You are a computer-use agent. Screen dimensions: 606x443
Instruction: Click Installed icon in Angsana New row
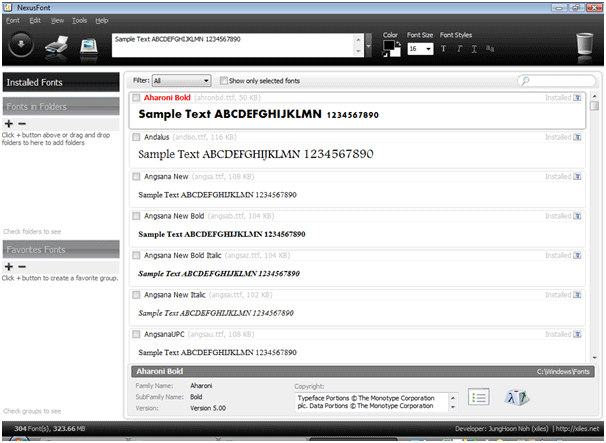tap(577, 177)
